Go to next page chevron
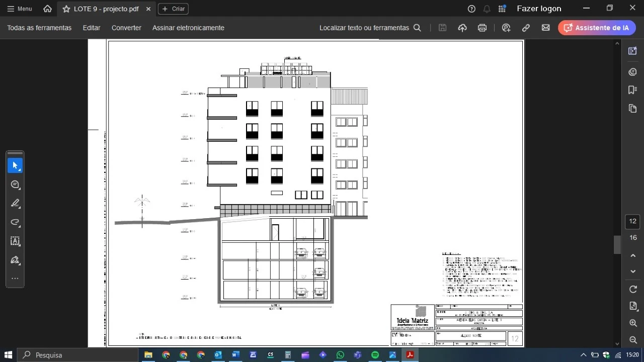644x362 pixels. [x=633, y=271]
